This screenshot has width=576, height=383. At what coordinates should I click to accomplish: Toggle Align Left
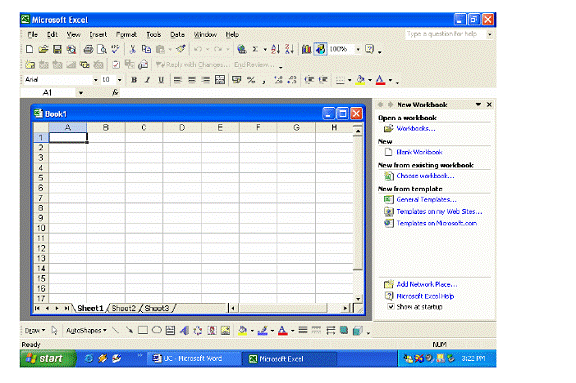(x=178, y=80)
